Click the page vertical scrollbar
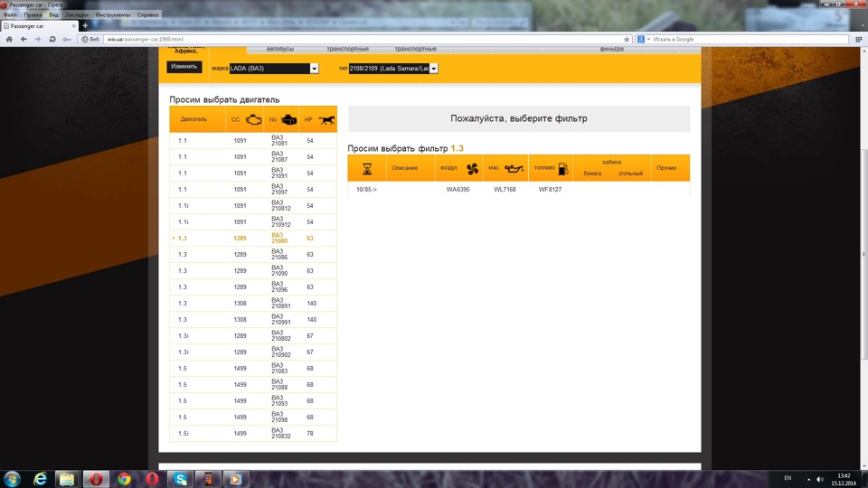The width and height of the screenshot is (868, 488). pyautogui.click(x=864, y=255)
